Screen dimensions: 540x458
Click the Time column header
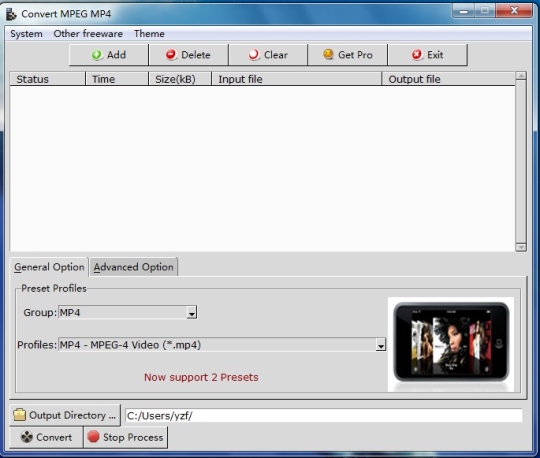point(117,79)
